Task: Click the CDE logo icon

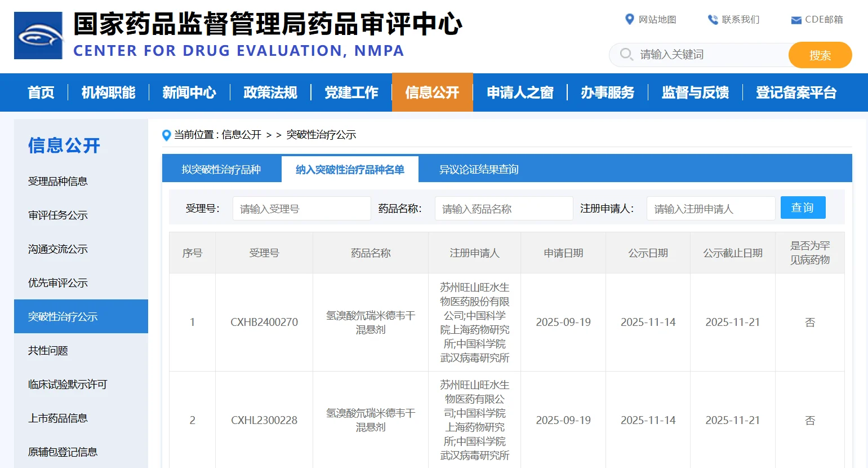Action: [38, 36]
